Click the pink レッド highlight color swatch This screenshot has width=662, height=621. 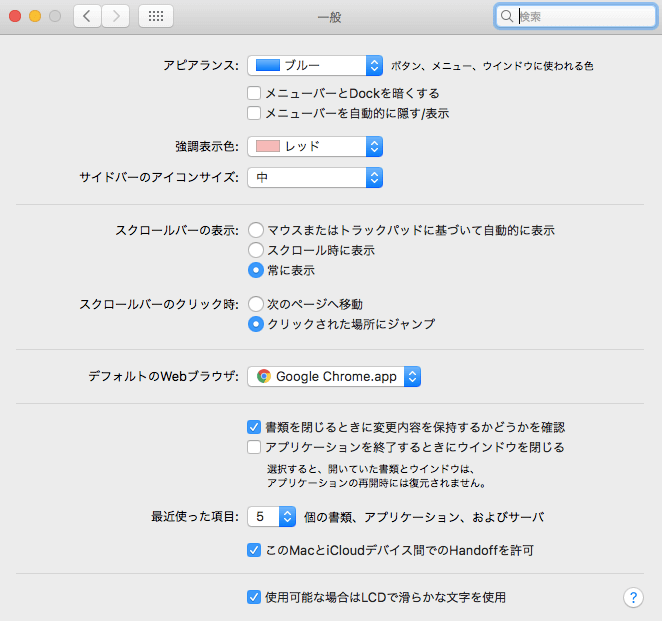pyautogui.click(x=268, y=146)
